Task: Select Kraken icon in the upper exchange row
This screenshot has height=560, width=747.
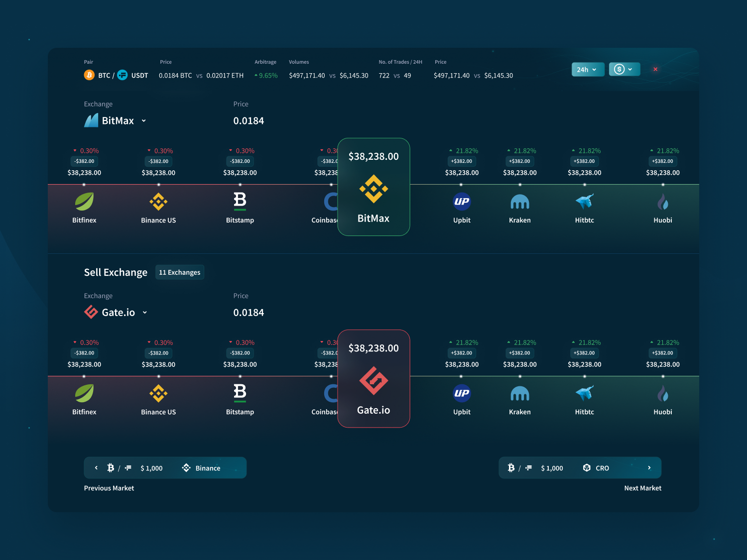Action: (520, 202)
